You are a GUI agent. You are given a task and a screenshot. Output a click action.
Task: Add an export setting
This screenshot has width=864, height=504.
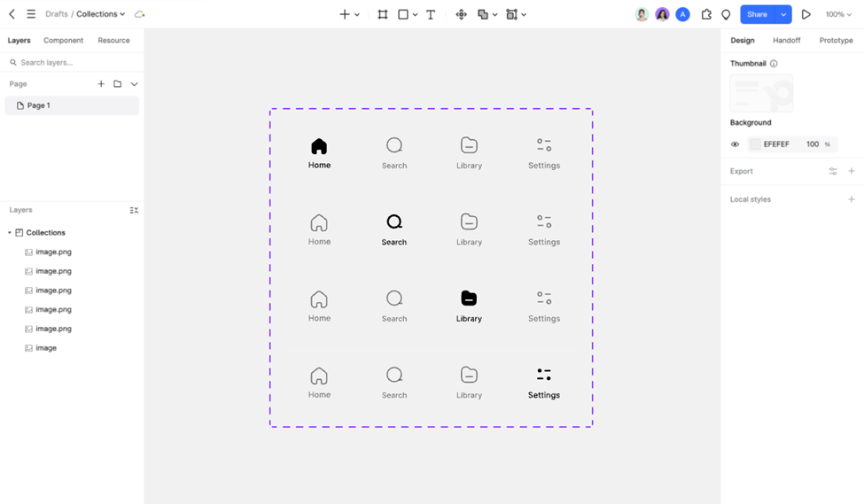852,171
